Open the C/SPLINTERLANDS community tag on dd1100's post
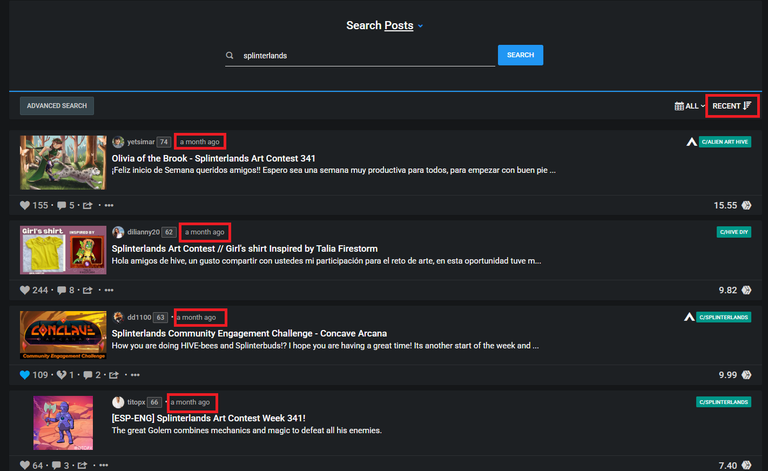 coord(723,317)
